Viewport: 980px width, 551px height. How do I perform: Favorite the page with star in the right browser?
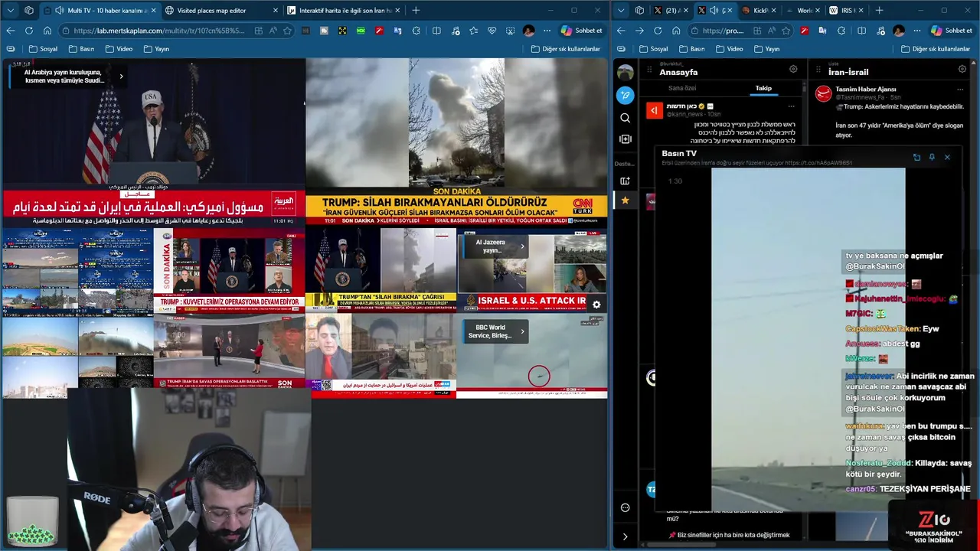(786, 31)
